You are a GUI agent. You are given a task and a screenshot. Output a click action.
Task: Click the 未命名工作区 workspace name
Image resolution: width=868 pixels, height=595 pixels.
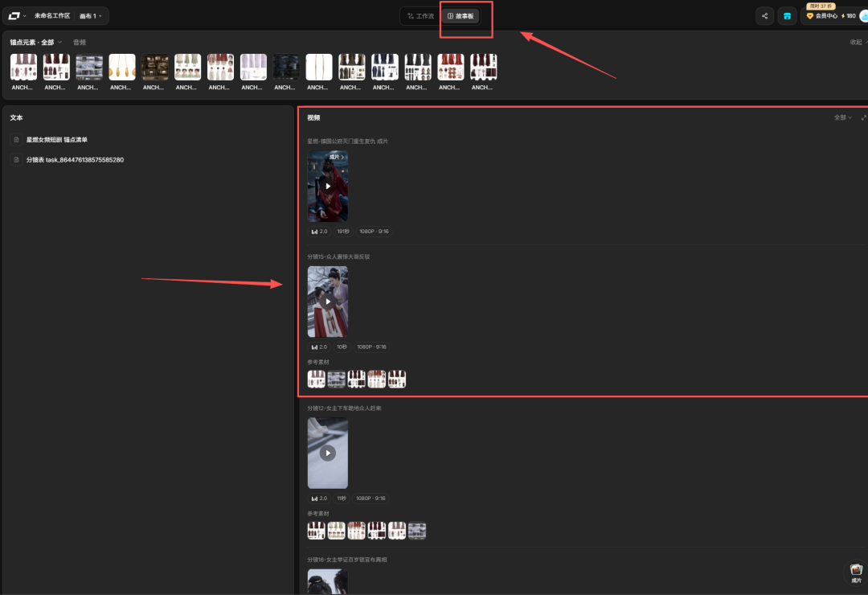[52, 15]
